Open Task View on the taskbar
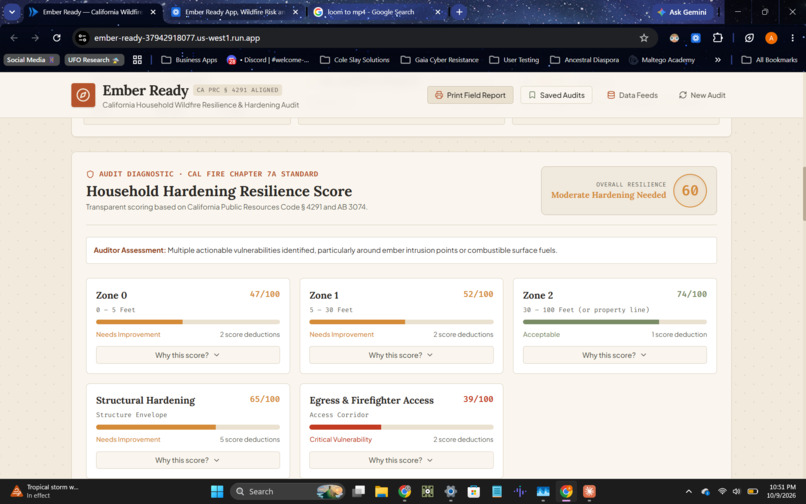Viewport: 806px width, 504px height. (x=358, y=492)
